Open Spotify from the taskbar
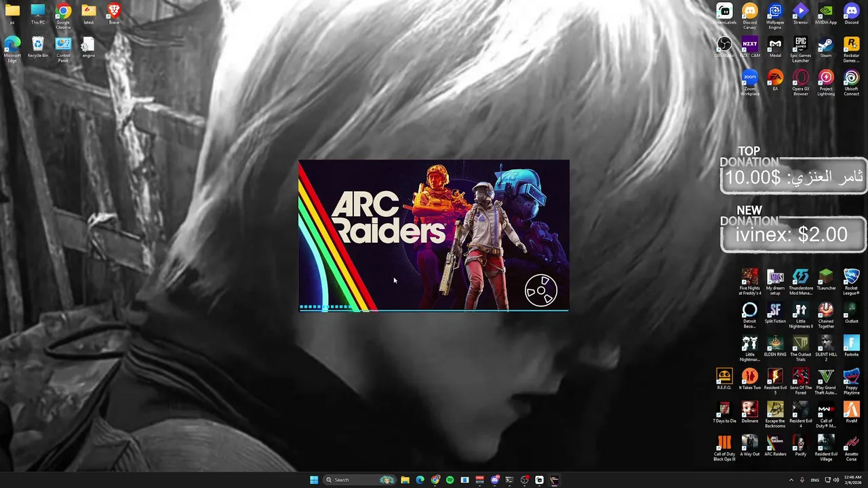 tap(450, 480)
